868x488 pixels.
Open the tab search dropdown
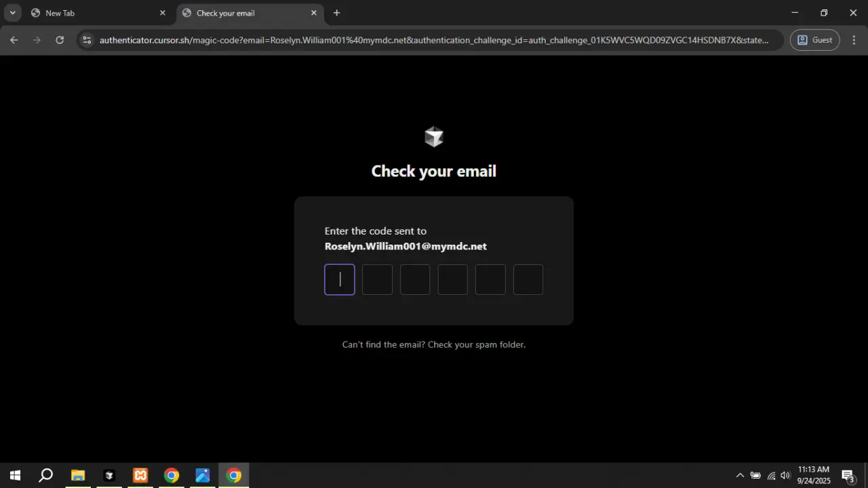click(x=12, y=13)
